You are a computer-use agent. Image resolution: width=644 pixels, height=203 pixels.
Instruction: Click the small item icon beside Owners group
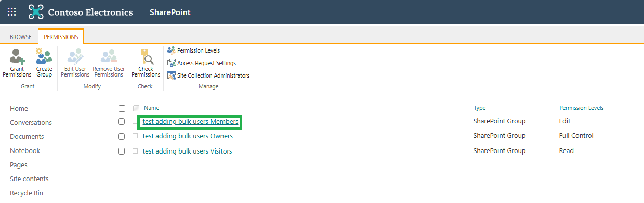point(135,136)
